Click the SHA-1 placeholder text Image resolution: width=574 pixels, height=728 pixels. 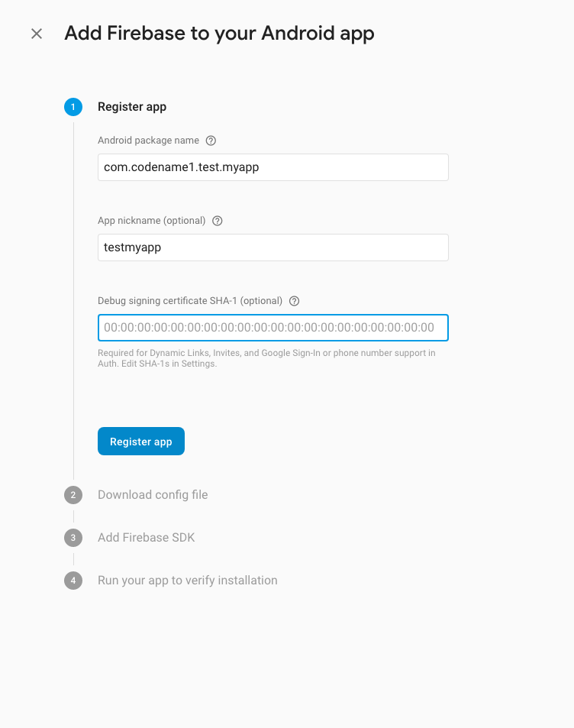266,328
